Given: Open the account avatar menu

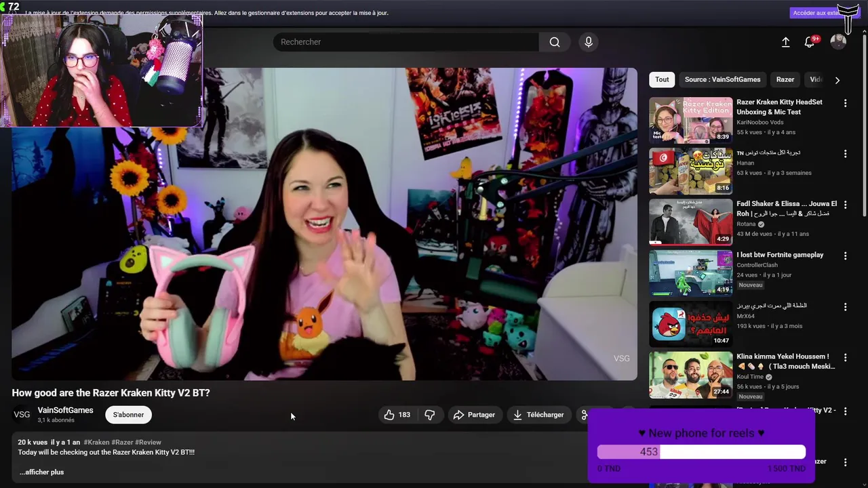Looking at the screenshot, I should [x=838, y=42].
